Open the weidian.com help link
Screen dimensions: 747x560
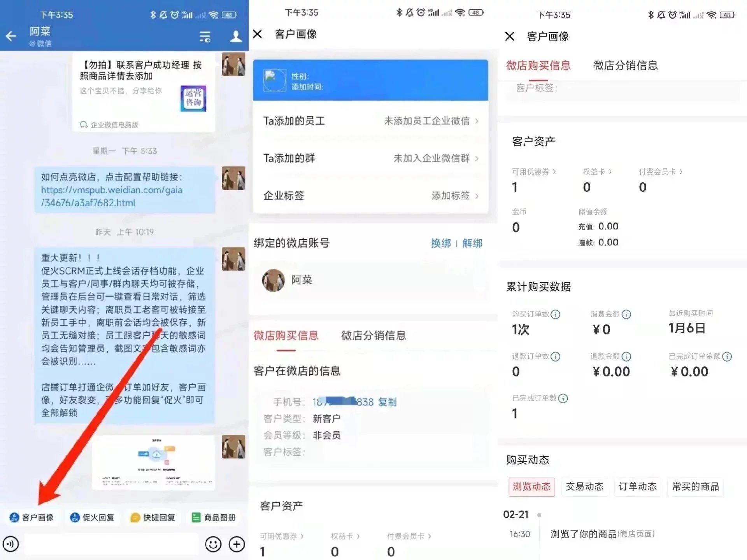click(112, 196)
